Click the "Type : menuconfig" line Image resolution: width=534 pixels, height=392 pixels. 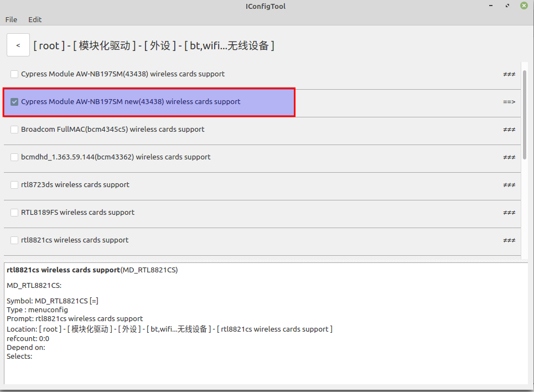38,310
